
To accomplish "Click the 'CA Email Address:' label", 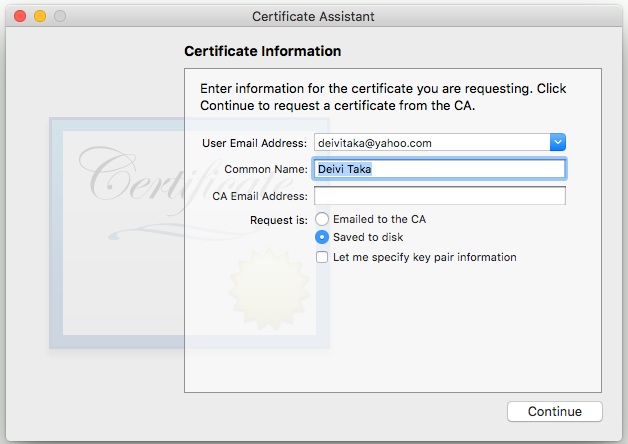I will (x=260, y=196).
